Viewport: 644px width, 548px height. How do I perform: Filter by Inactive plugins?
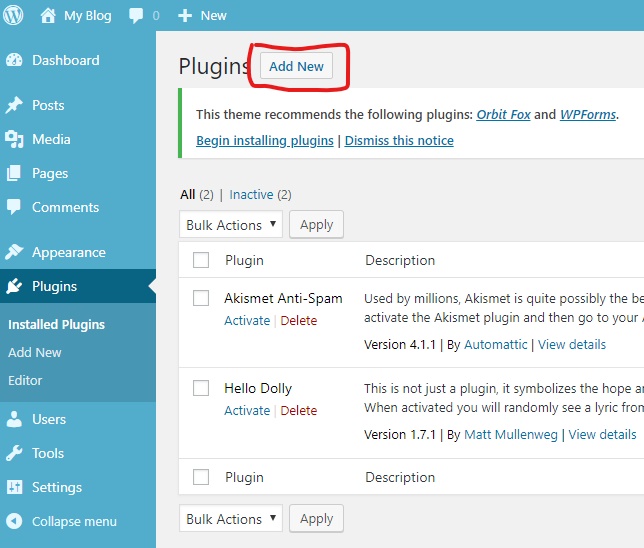[x=251, y=194]
